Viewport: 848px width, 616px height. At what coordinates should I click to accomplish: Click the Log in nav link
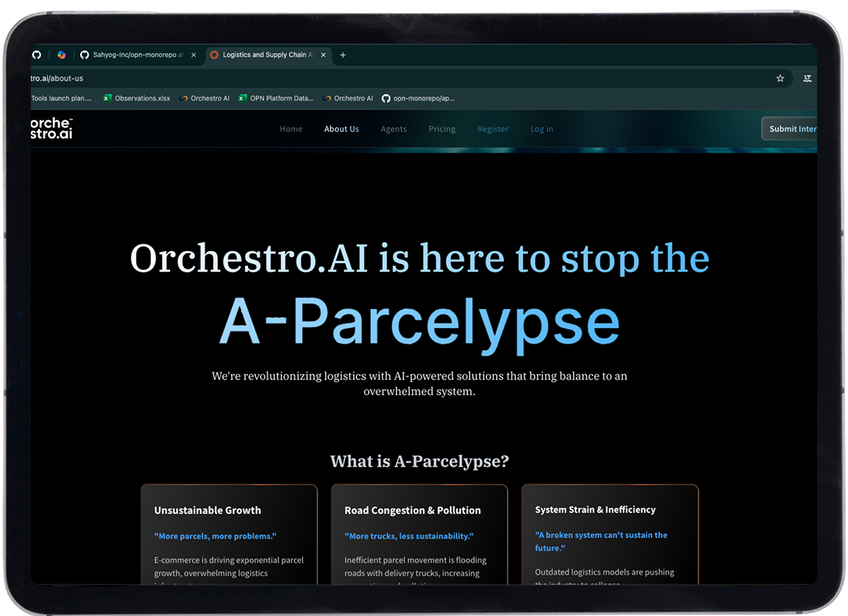541,129
